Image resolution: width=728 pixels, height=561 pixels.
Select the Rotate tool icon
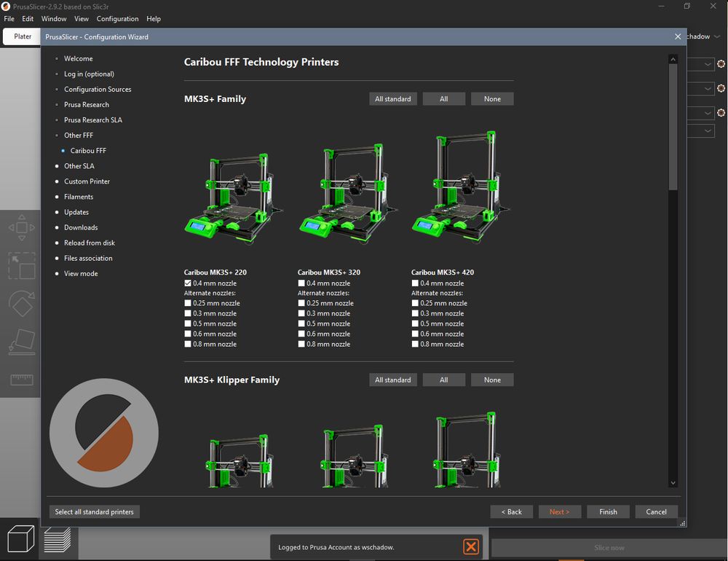pos(21,304)
